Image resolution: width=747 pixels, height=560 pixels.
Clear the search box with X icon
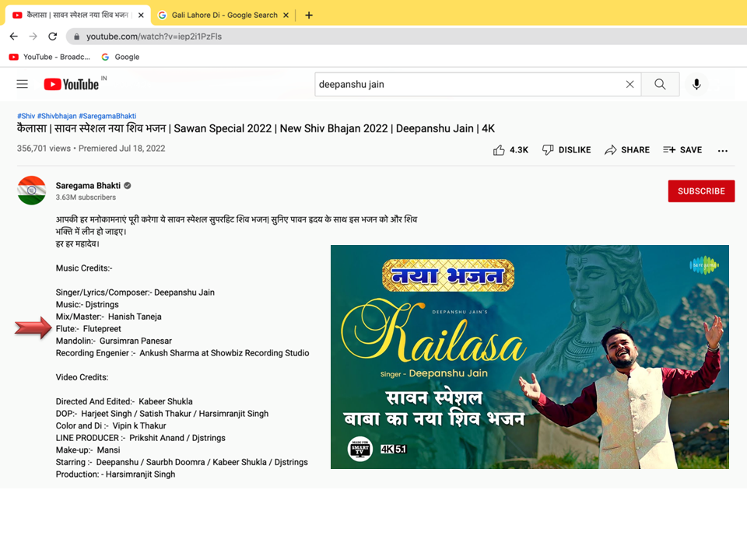point(630,84)
